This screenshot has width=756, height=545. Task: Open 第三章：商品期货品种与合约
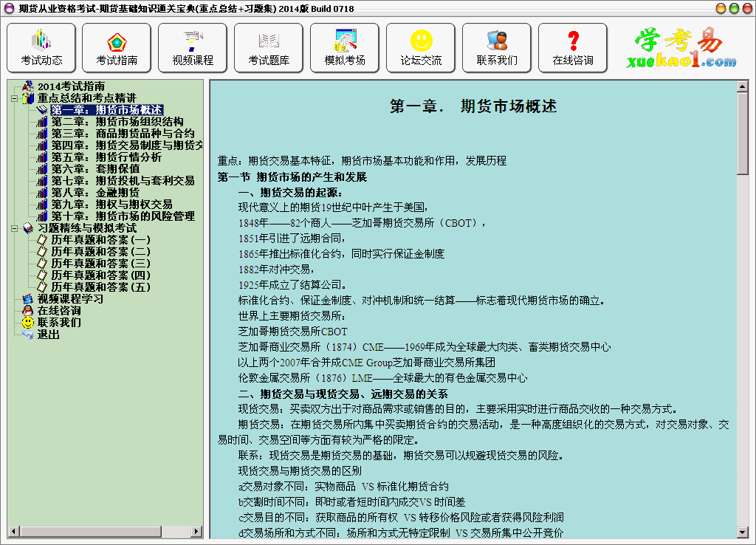pos(123,134)
